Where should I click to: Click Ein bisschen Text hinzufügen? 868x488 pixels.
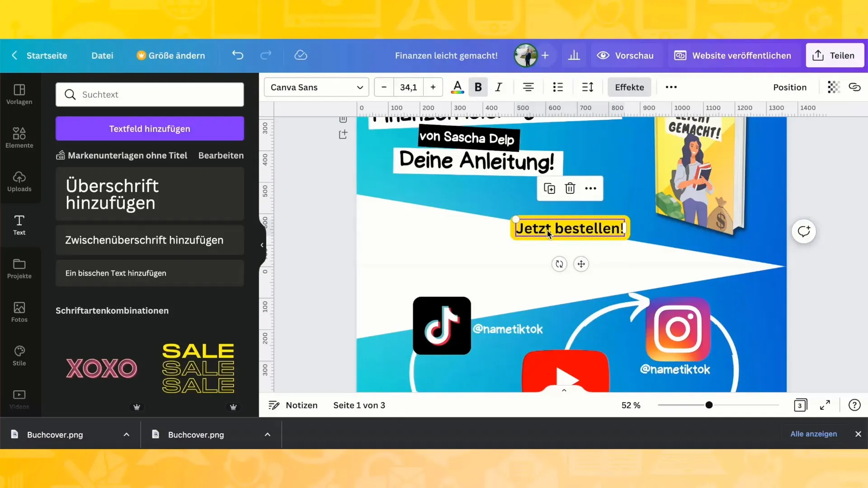pos(150,273)
